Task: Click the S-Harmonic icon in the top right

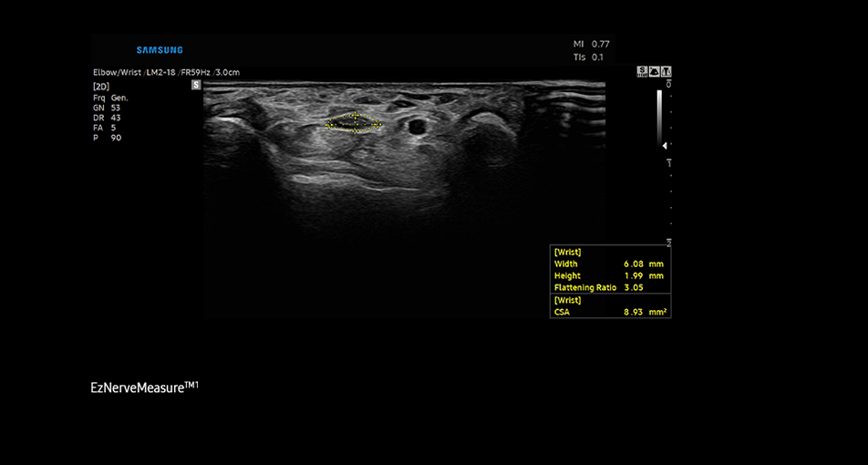Action: tap(642, 70)
